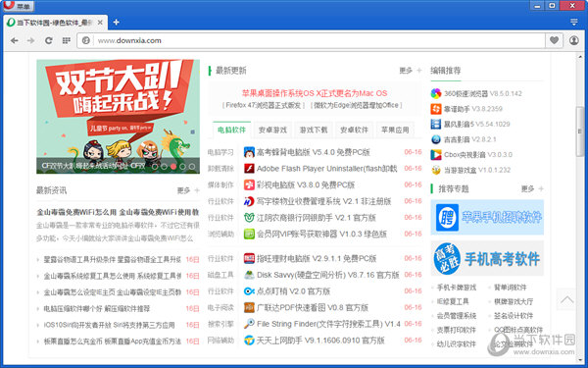Open the 金山毒霸免费WiFi怎么用 article title
The width and height of the screenshot is (588, 368).
(x=118, y=212)
